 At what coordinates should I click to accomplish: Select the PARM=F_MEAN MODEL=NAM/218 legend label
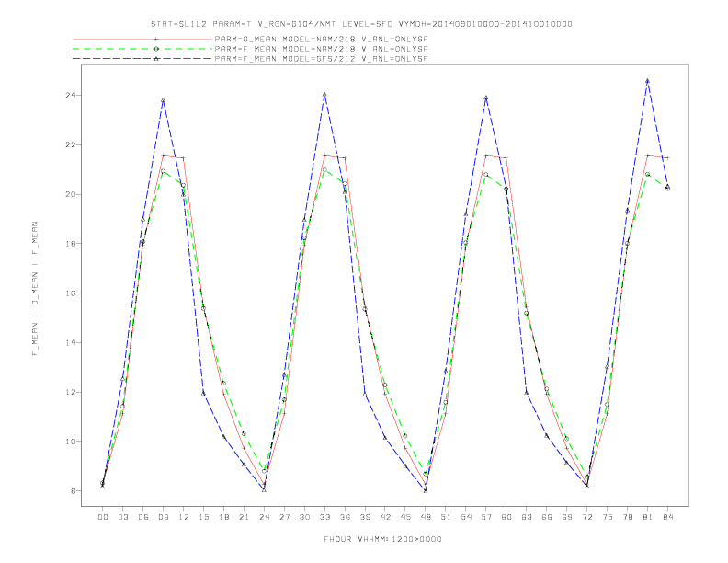click(321, 49)
